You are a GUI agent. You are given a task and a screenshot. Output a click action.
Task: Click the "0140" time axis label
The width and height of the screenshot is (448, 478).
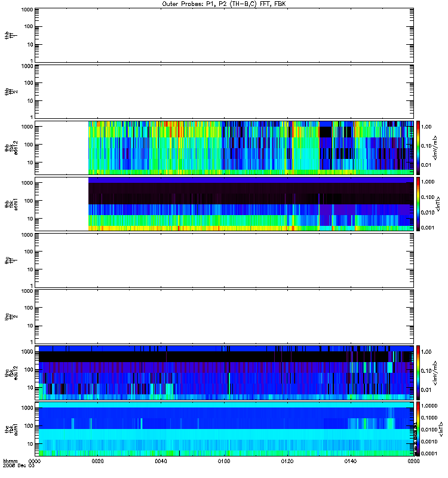[x=351, y=461]
